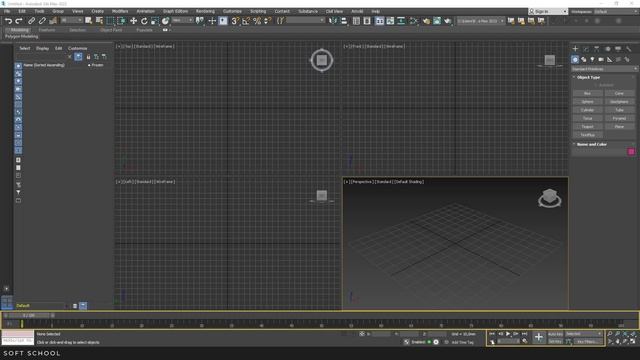Image resolution: width=640 pixels, height=360 pixels.
Task: Click the Teapot primitive button
Action: click(587, 127)
